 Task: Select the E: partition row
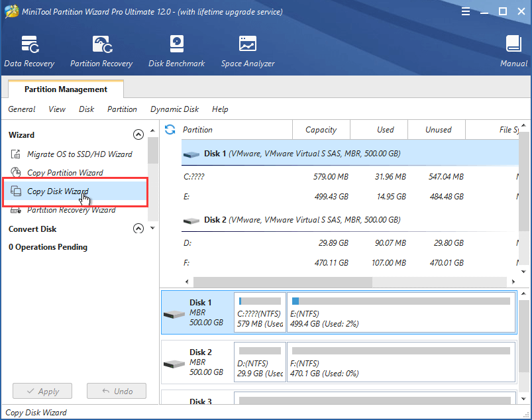click(x=350, y=197)
